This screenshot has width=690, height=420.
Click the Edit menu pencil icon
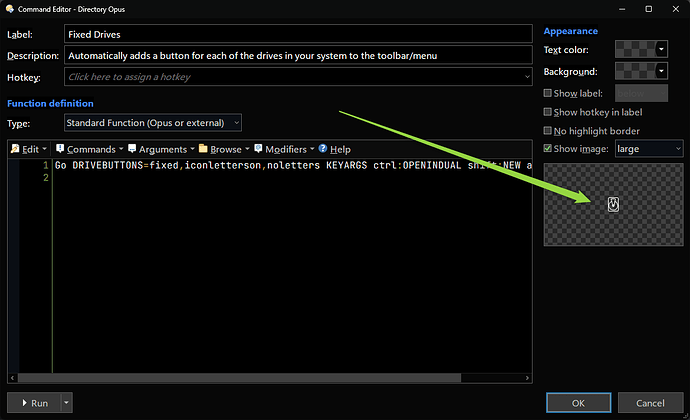click(x=15, y=149)
